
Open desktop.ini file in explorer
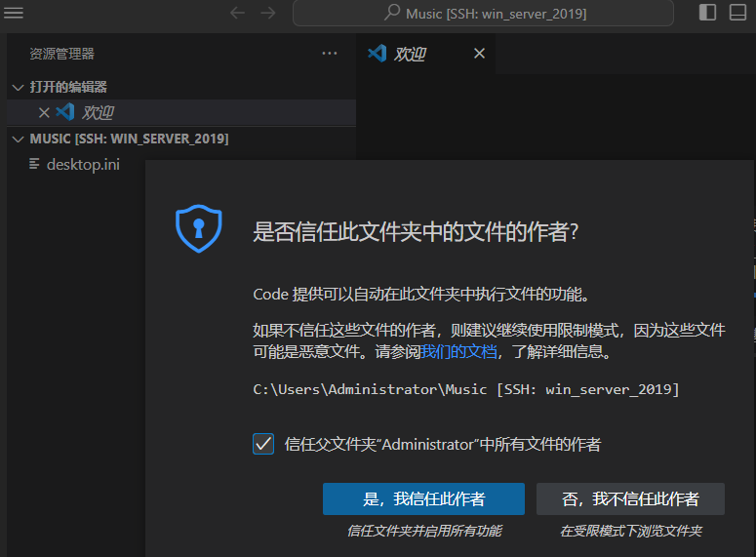pos(84,165)
